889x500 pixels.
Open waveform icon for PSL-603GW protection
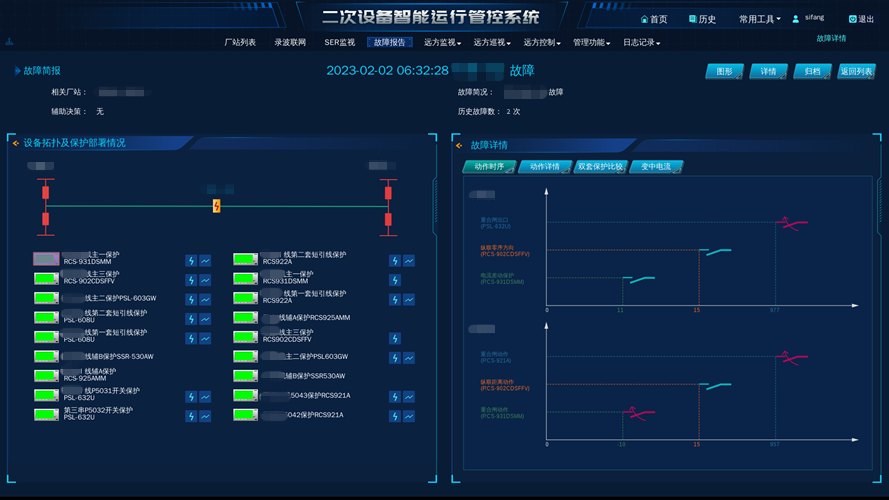click(205, 299)
